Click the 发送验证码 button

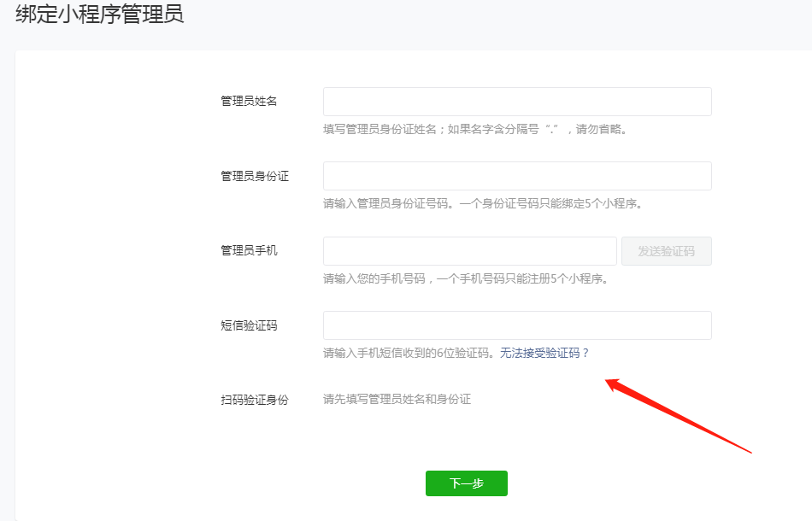[666, 251]
